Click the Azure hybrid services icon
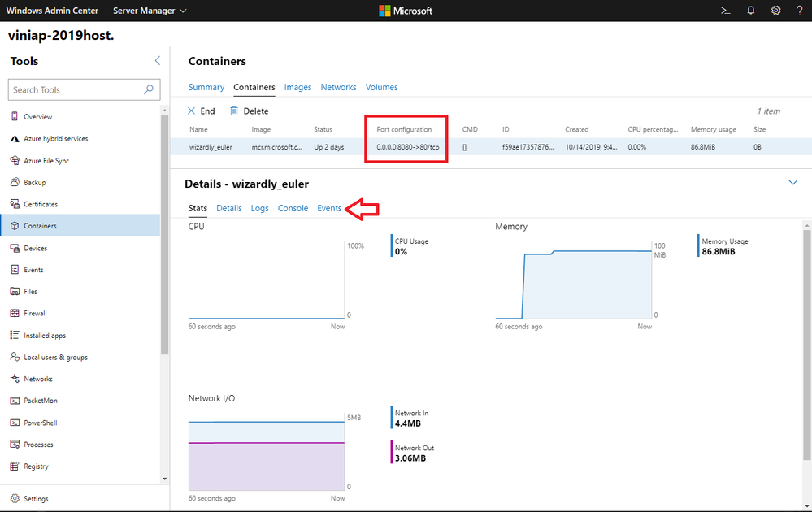This screenshot has width=812, height=512. 15,139
